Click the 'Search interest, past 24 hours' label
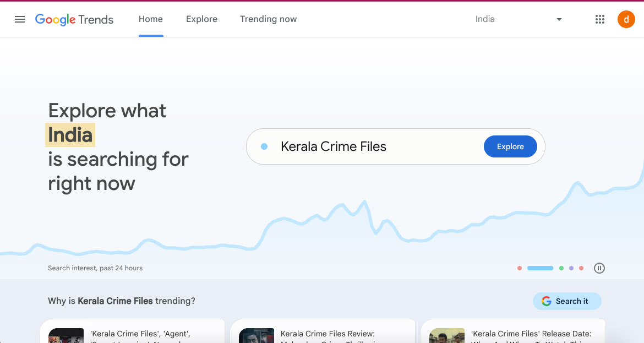 click(95, 268)
